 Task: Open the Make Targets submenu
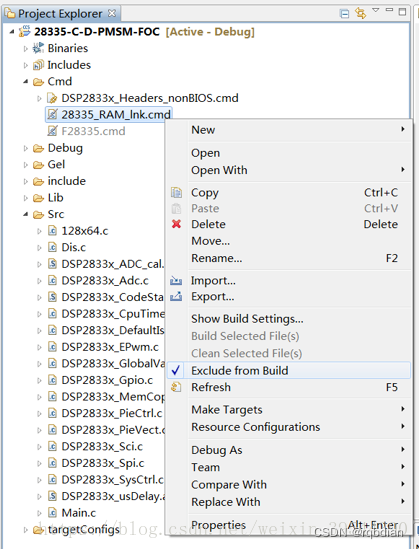289,410
